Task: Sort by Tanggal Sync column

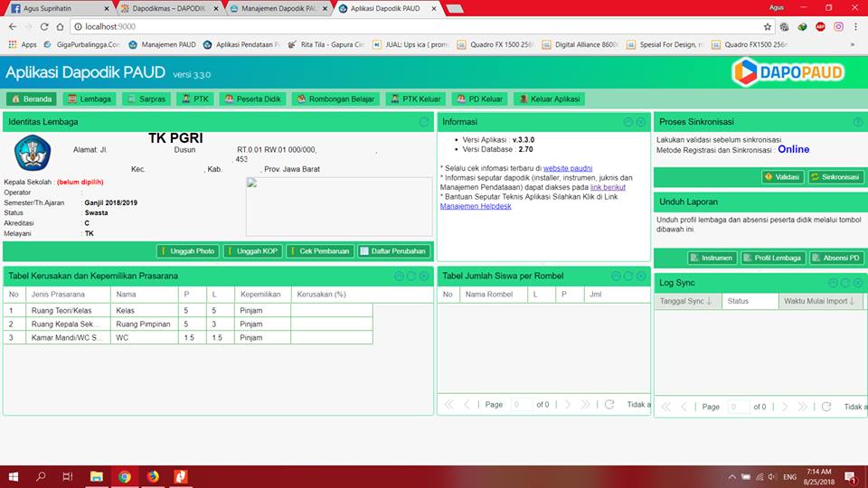Action: [688, 301]
